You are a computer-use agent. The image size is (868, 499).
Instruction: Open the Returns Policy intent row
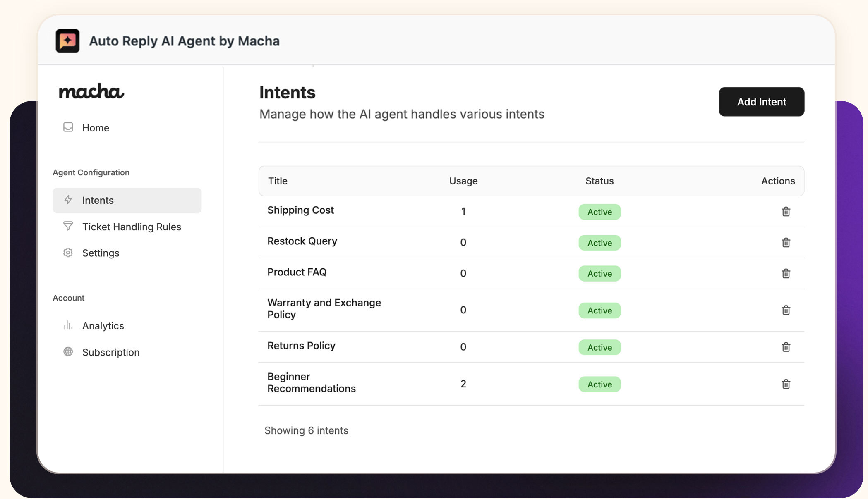301,346
